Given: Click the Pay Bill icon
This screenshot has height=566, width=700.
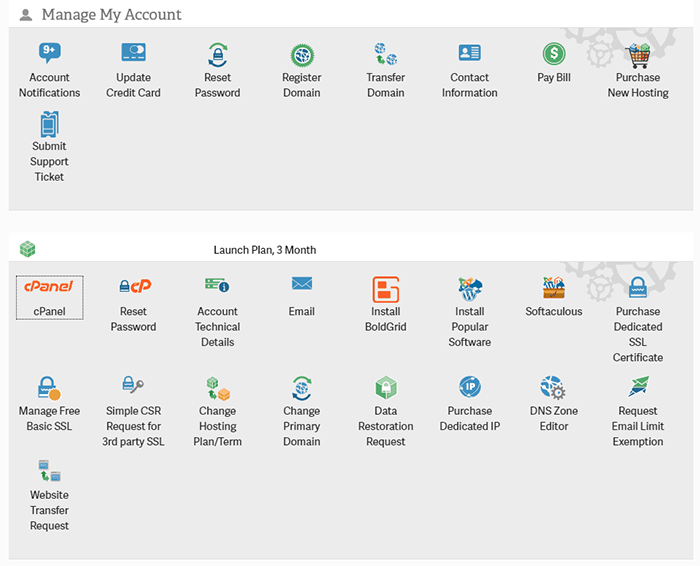Looking at the screenshot, I should click(553, 54).
